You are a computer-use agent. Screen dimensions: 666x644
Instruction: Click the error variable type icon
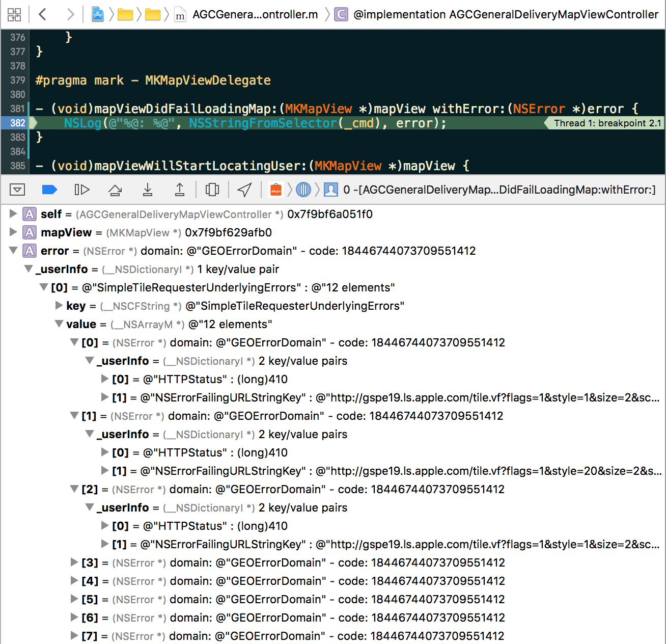30,251
